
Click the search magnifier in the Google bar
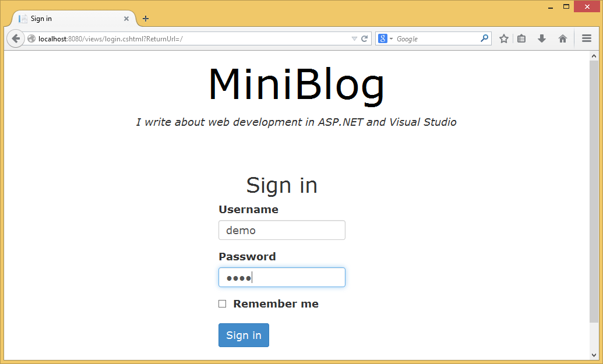click(x=484, y=38)
